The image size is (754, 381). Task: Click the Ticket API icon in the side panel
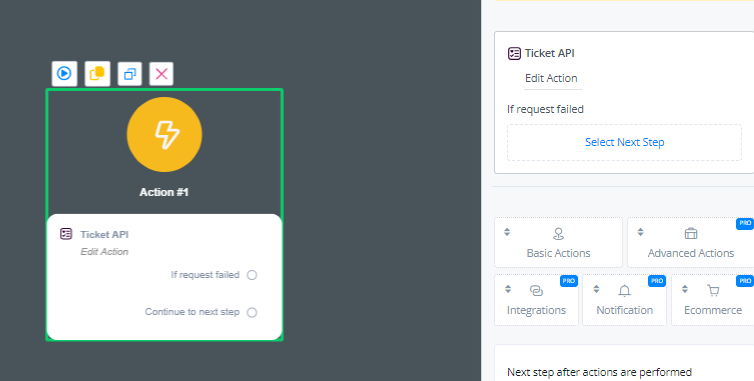coord(514,53)
